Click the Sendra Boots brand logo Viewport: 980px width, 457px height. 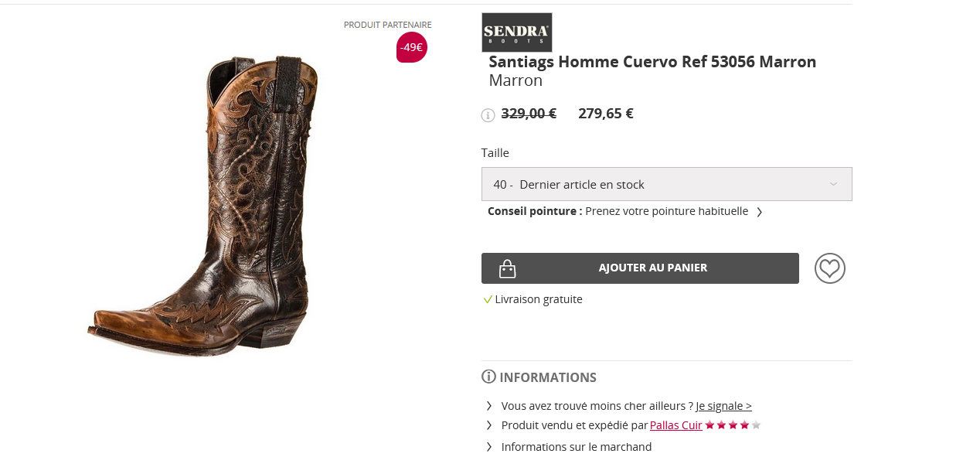click(516, 32)
